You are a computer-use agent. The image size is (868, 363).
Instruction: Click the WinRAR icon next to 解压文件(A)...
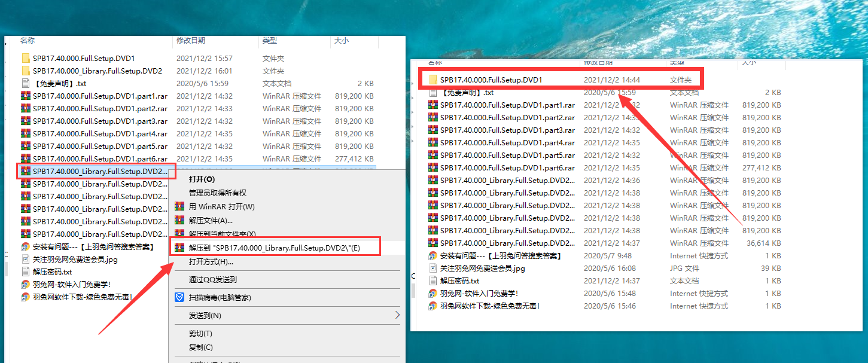[179, 220]
